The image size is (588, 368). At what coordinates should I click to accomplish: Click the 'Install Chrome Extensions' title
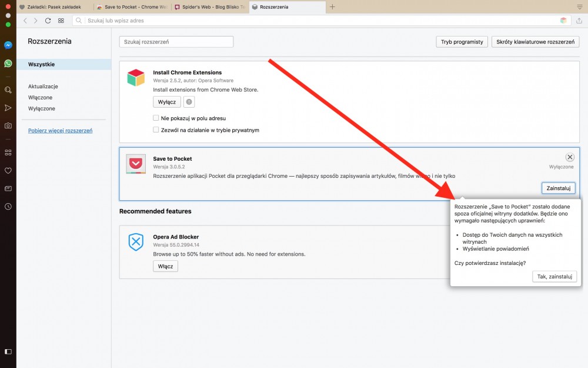point(187,72)
